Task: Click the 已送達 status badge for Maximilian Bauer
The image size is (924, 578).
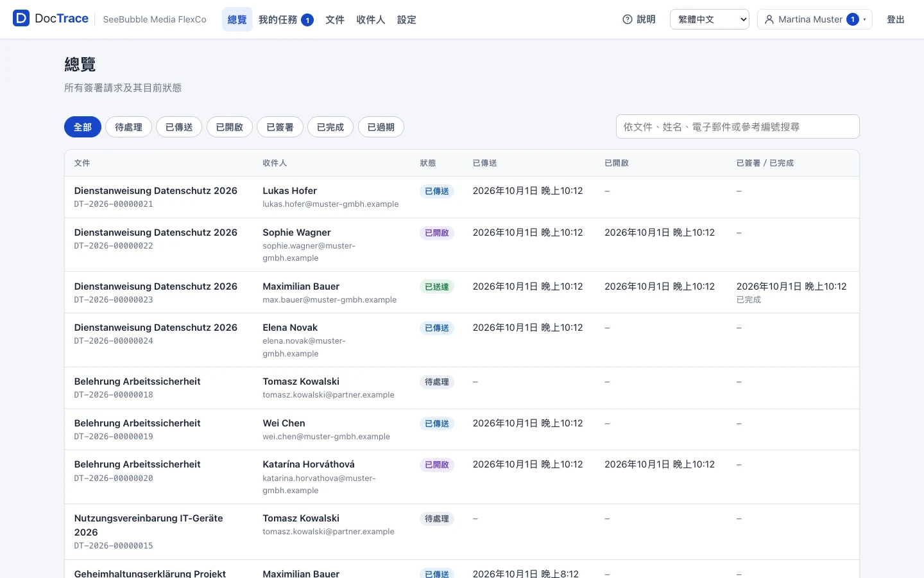Action: (437, 286)
